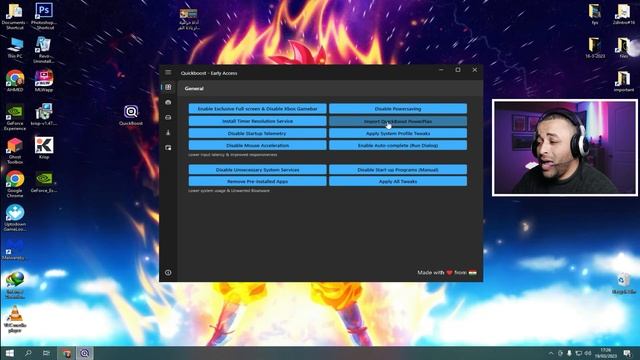Open the fifth Quickboost sidebar icon
The image size is (640, 360).
point(168,148)
